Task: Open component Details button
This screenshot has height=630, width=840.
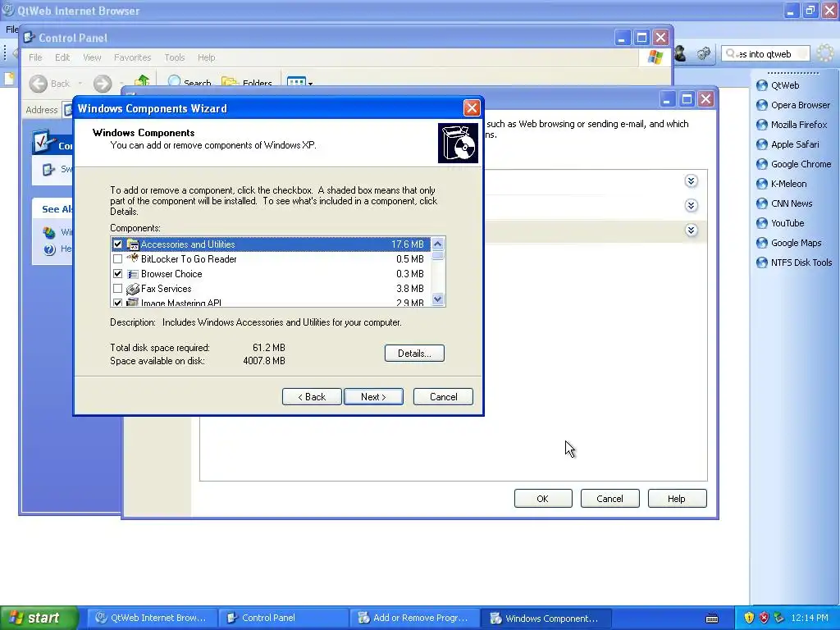Action: point(414,353)
